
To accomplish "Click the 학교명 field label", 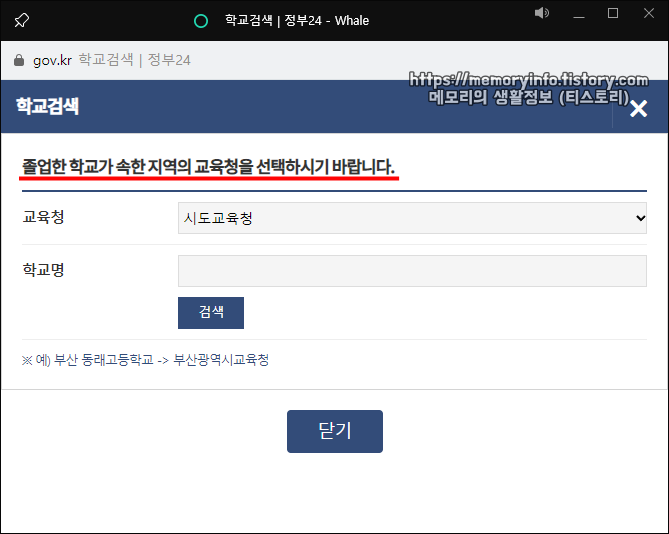I will click(43, 270).
